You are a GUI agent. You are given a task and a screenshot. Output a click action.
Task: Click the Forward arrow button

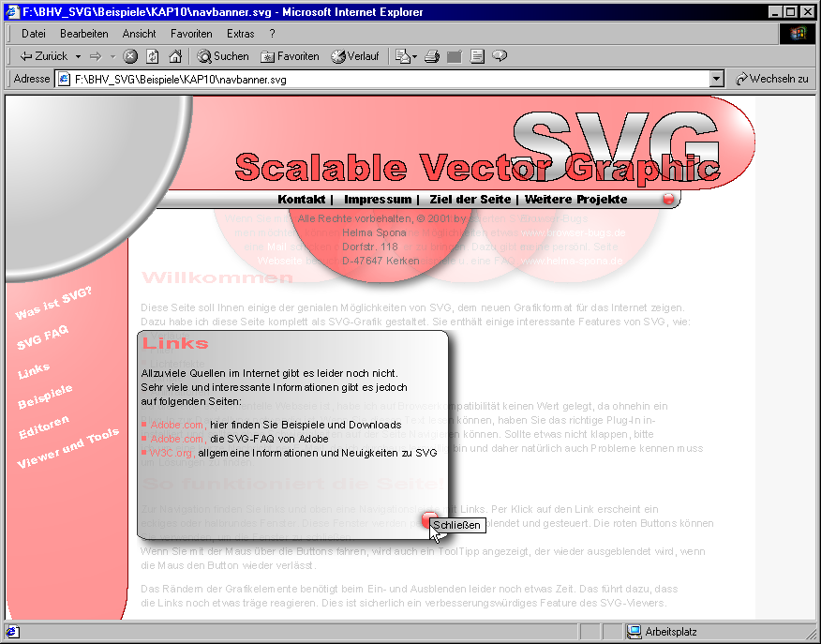tap(96, 56)
